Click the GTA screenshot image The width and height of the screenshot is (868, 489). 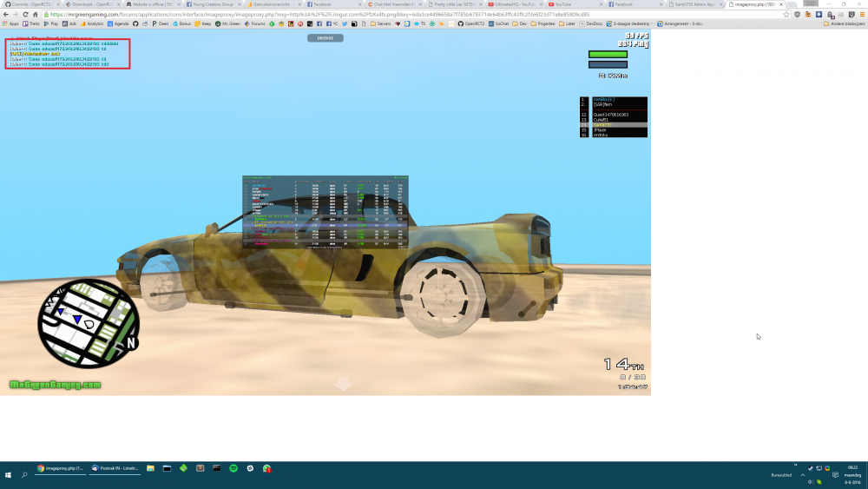[325, 213]
